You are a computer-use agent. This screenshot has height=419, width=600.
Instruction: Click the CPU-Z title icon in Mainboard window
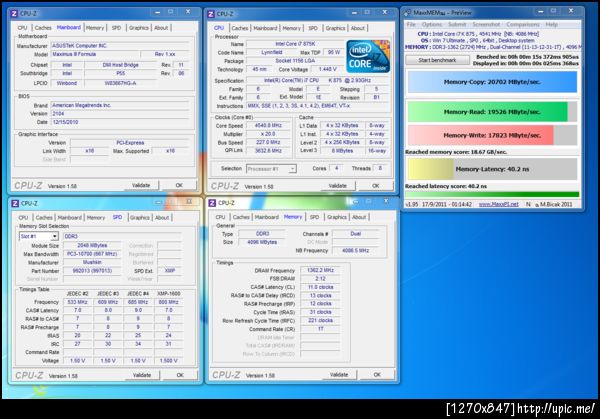point(14,13)
